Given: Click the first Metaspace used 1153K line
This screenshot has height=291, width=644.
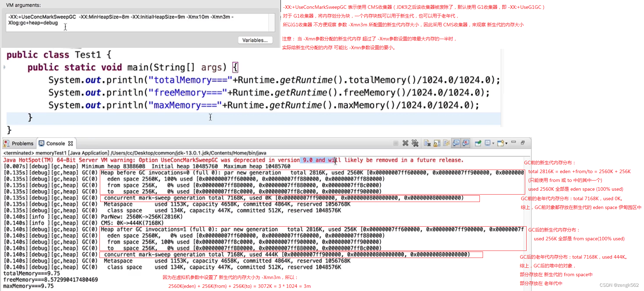Looking at the screenshot, I should click(x=177, y=204).
